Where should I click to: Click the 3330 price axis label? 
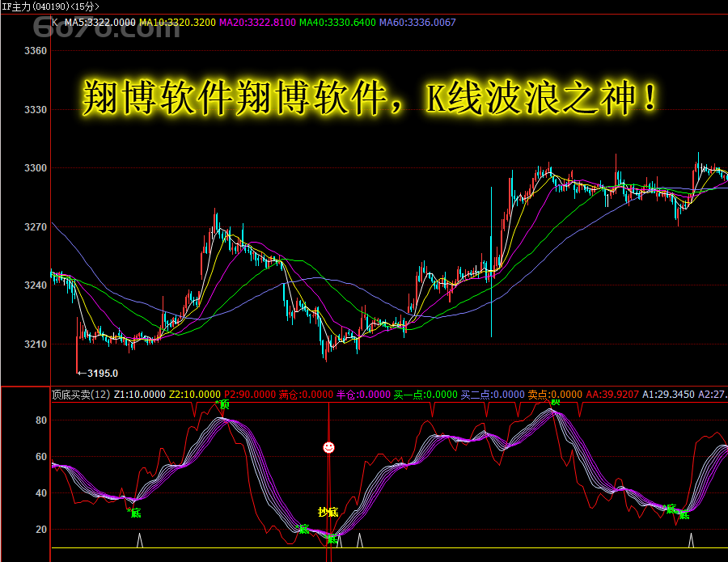click(36, 109)
